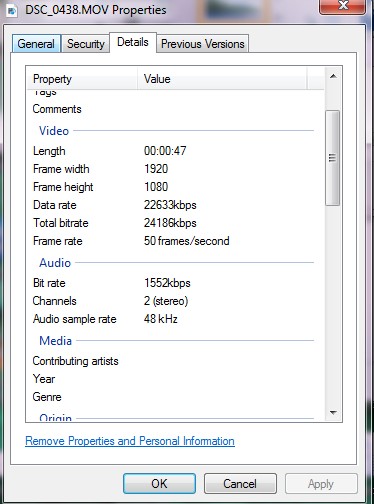Click the 48 kHz sample rate value
Screen dimensions: 374x504
tap(161, 319)
